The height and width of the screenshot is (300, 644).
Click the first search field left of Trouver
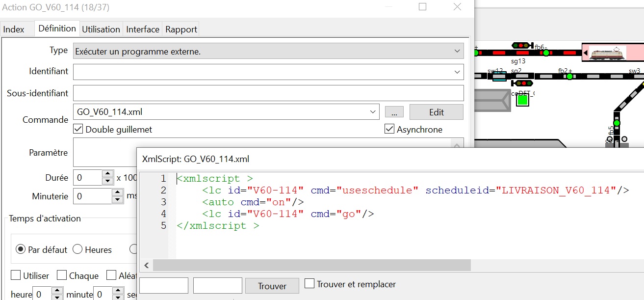164,285
